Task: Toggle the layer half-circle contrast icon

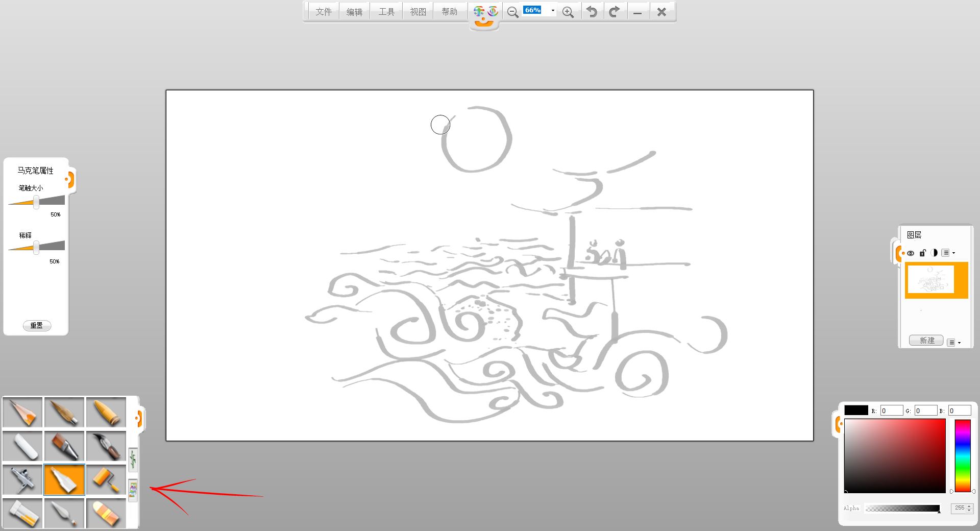Action: click(x=934, y=253)
